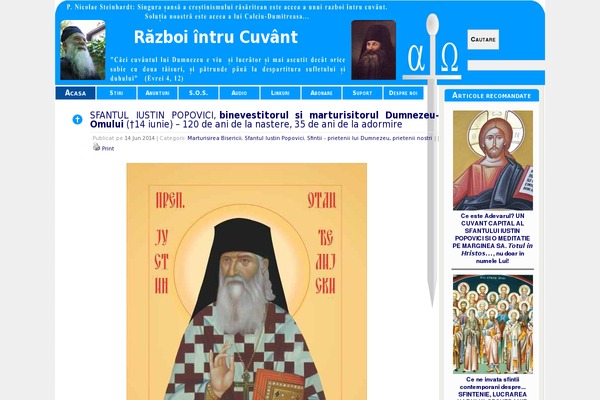Go to the Audio menu tab

pyautogui.click(x=239, y=93)
